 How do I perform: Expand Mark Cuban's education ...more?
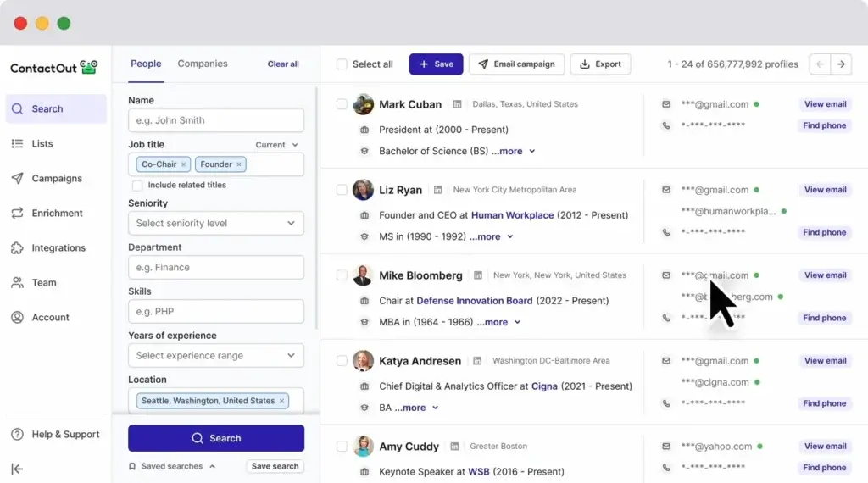513,151
